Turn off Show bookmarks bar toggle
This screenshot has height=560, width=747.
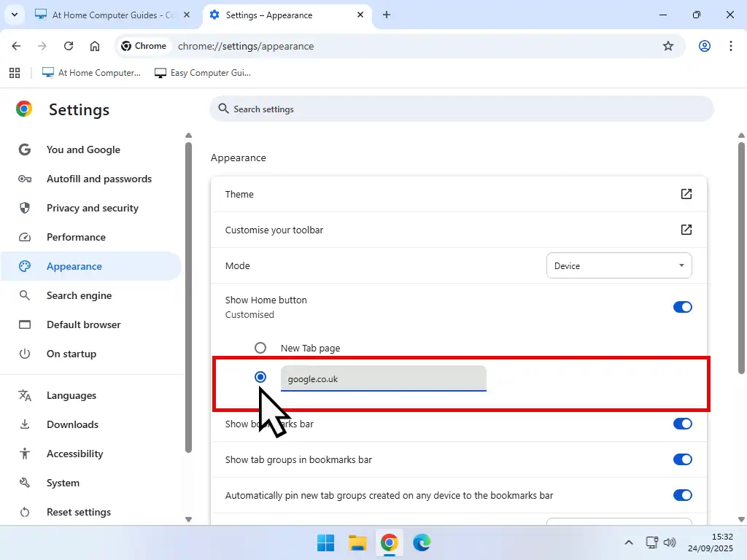pos(682,424)
